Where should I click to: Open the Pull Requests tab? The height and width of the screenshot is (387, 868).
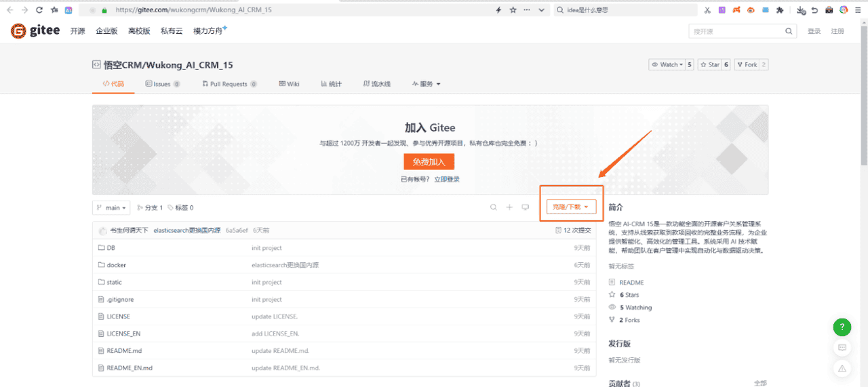click(x=229, y=84)
